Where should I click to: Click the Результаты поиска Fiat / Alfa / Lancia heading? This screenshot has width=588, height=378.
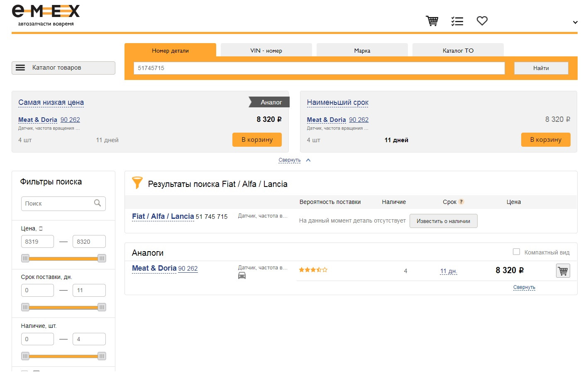coord(218,184)
